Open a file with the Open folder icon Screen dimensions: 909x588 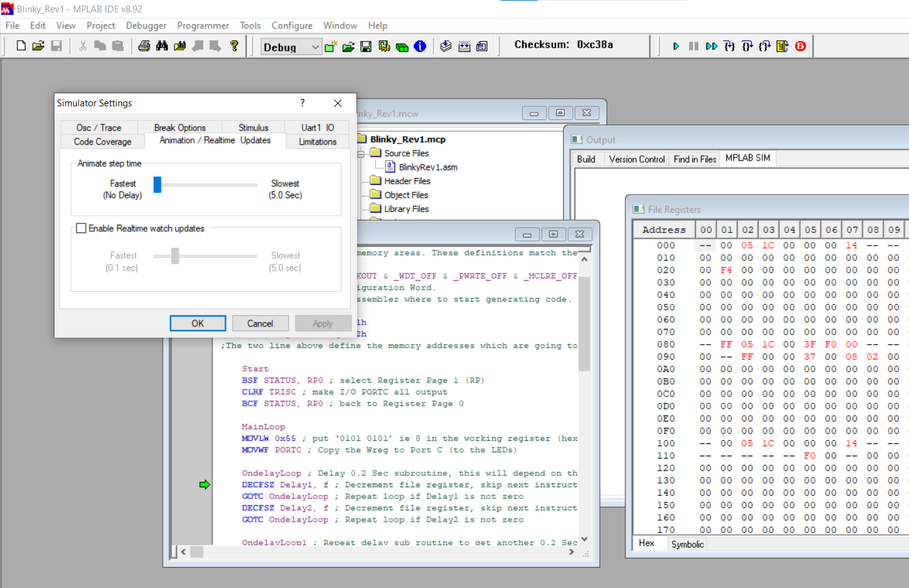(x=38, y=45)
